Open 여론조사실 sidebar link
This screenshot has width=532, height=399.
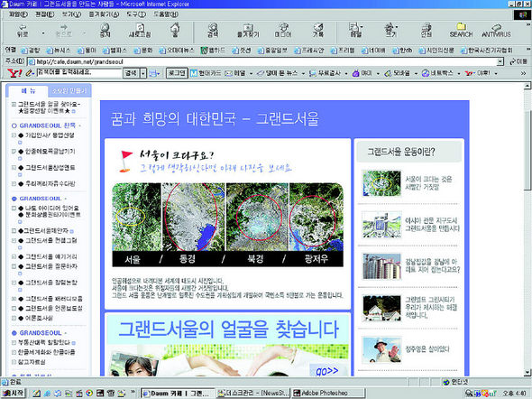[x=36, y=318]
